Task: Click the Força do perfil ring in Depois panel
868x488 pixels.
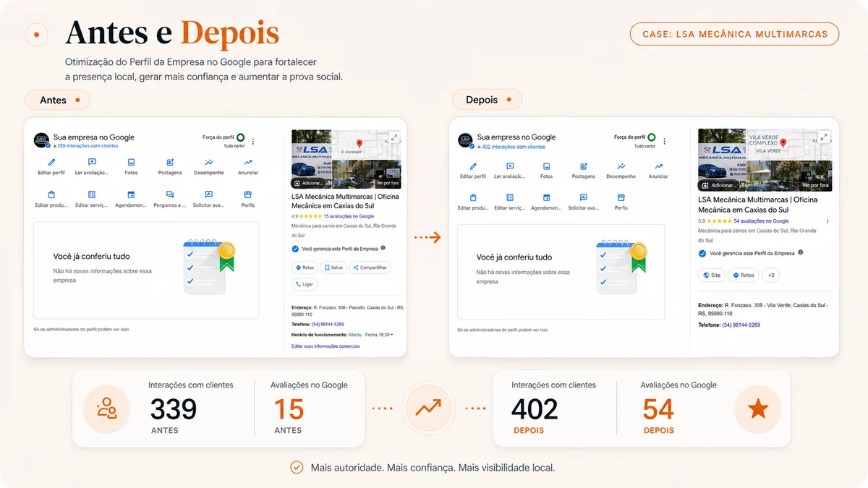Action: point(651,137)
